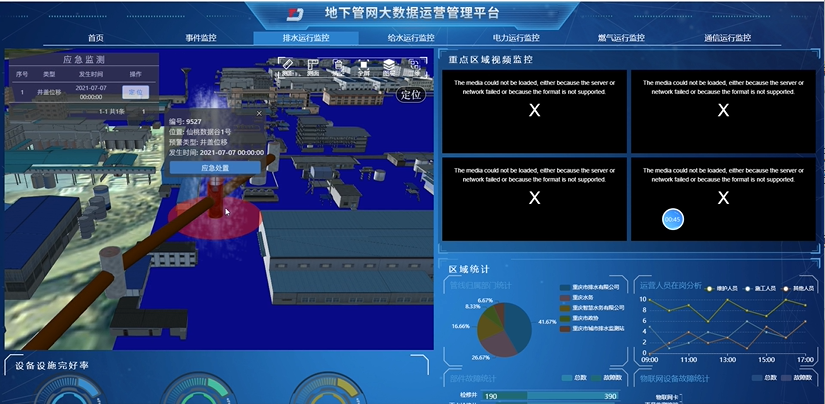Click page number 1 in 应急监测 pagination

pyautogui.click(x=144, y=112)
